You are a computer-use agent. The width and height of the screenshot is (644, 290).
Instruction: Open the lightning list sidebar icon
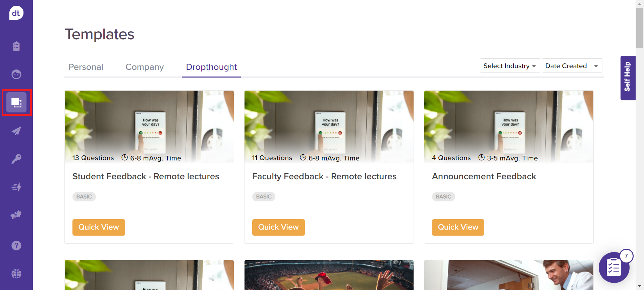[16, 187]
